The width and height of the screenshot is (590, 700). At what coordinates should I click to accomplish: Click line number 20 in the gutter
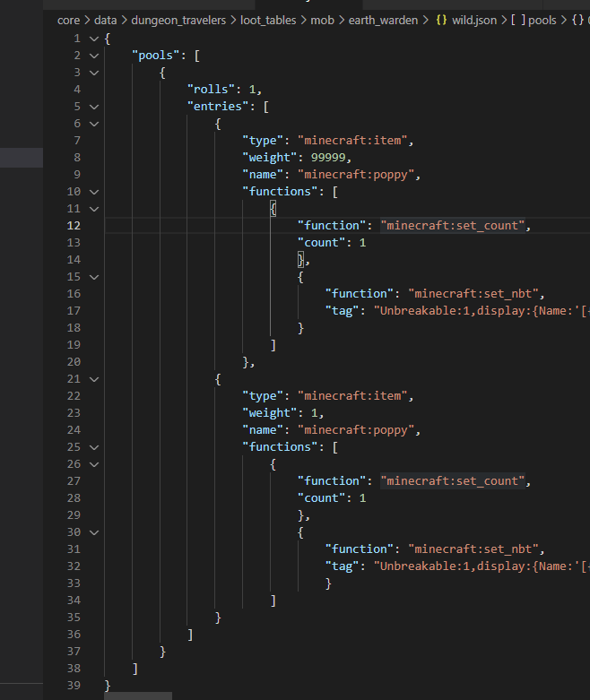[x=73, y=362]
